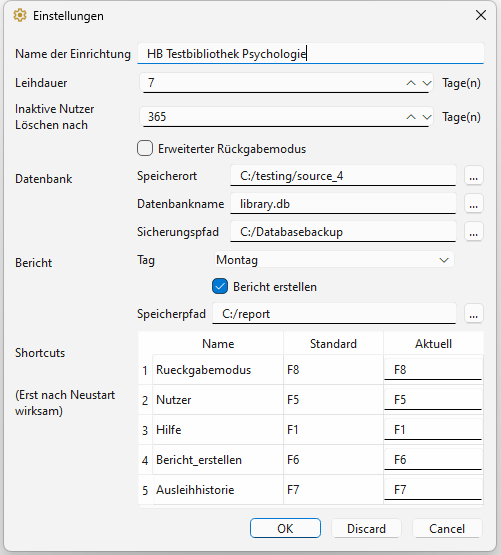The image size is (501, 555).
Task: Edit the Speicherort path field
Action: pyautogui.click(x=343, y=176)
